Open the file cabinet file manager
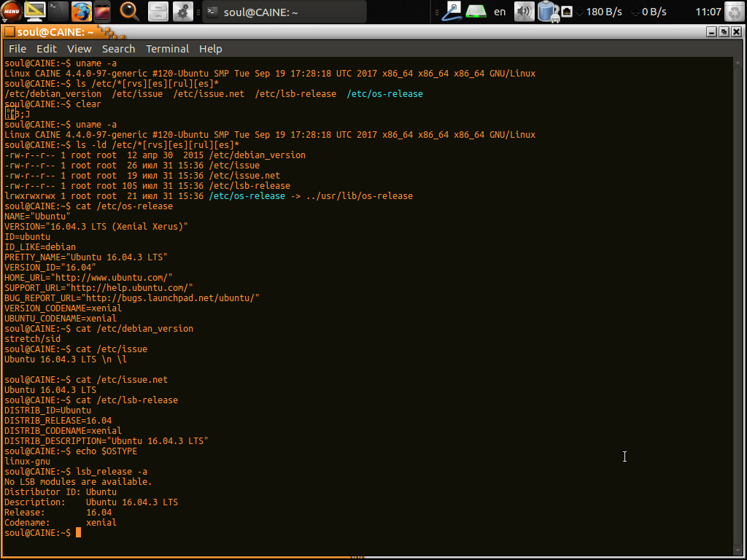 158,12
